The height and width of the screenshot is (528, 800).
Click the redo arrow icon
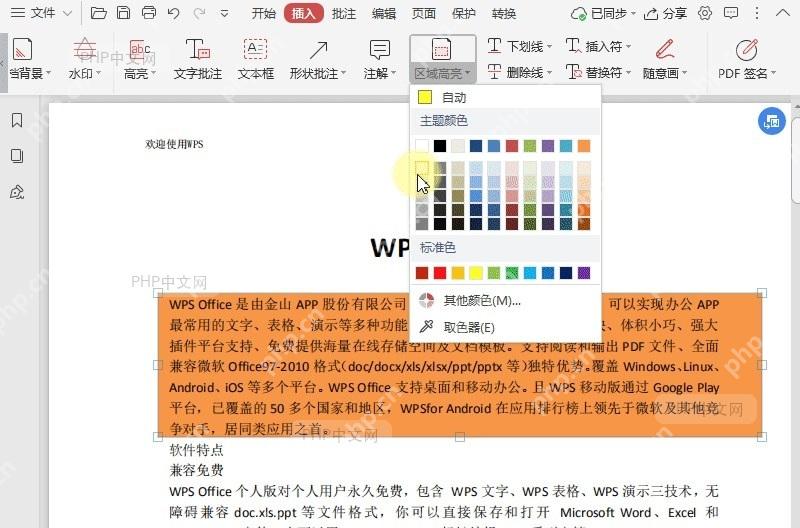tap(199, 13)
